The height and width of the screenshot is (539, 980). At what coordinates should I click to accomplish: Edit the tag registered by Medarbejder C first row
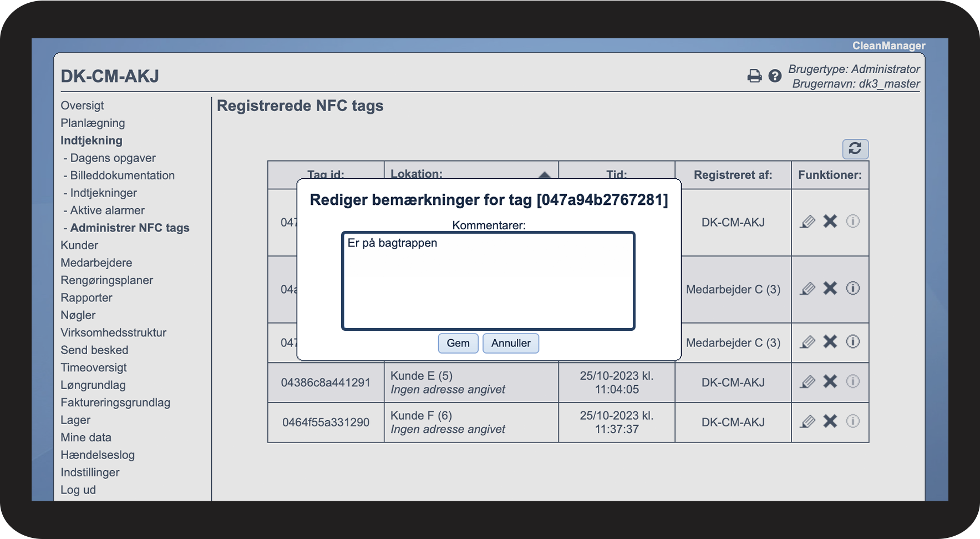808,289
